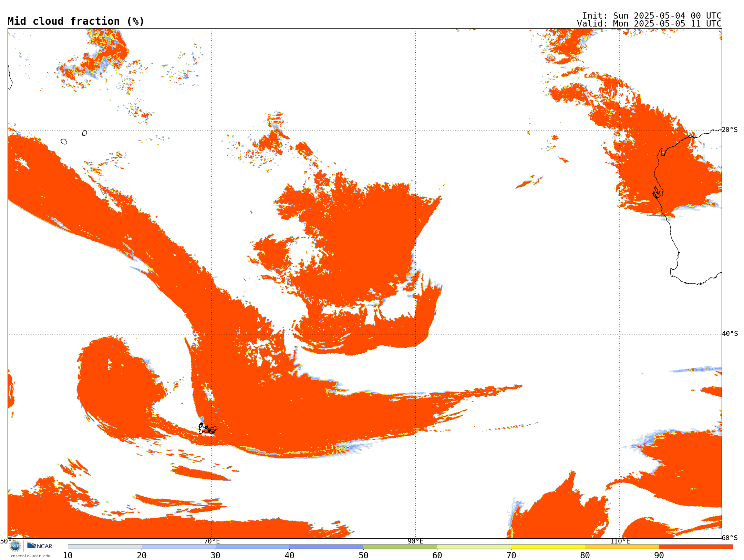Click the 40-50% periwinkle colorbar segment
This screenshot has width=744, height=560.
pyautogui.click(x=326, y=547)
